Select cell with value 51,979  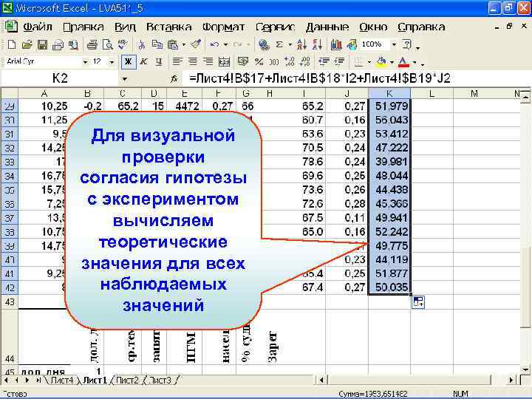[x=389, y=106]
